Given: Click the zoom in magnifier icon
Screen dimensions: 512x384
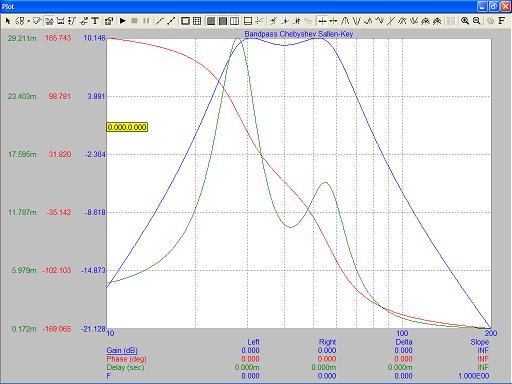Looking at the screenshot, I should [x=465, y=21].
